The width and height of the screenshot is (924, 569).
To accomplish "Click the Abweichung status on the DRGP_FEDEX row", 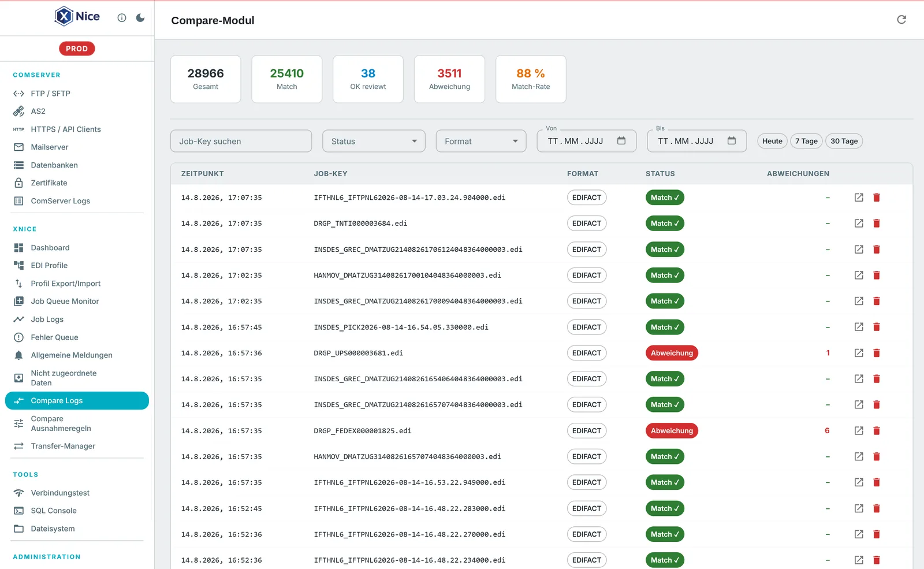I will tap(672, 430).
